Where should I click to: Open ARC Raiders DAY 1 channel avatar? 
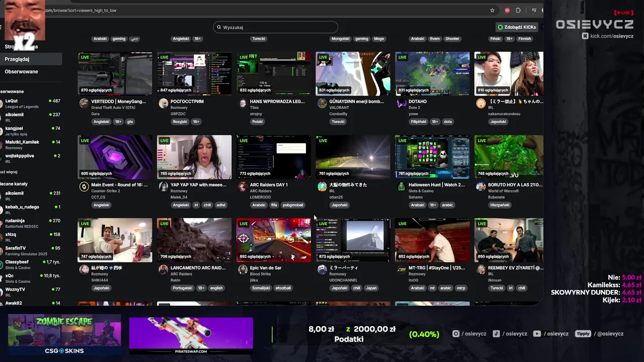pyautogui.click(x=243, y=187)
